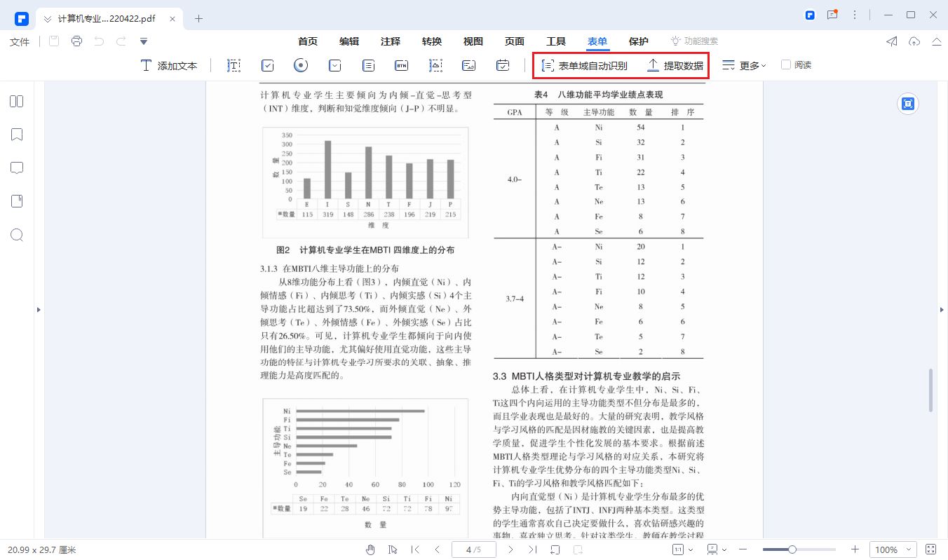This screenshot has height=560, width=948.
Task: Open the 更多 dropdown menu
Action: click(747, 64)
